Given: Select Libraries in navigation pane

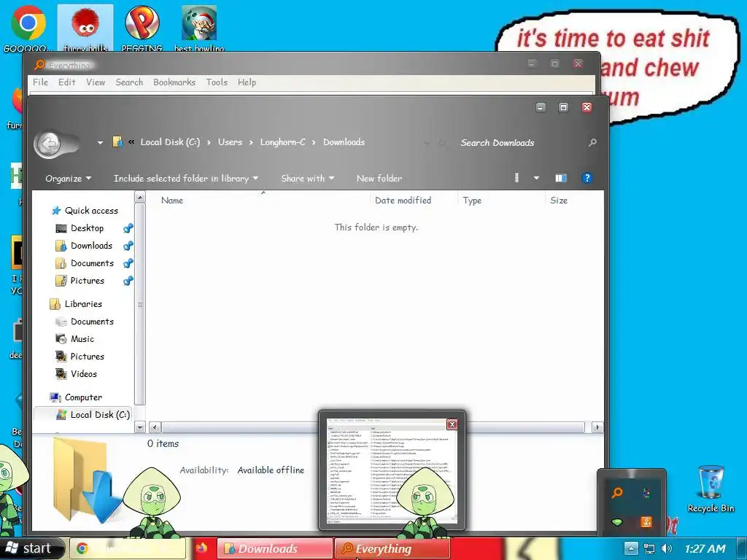Looking at the screenshot, I should click(83, 304).
